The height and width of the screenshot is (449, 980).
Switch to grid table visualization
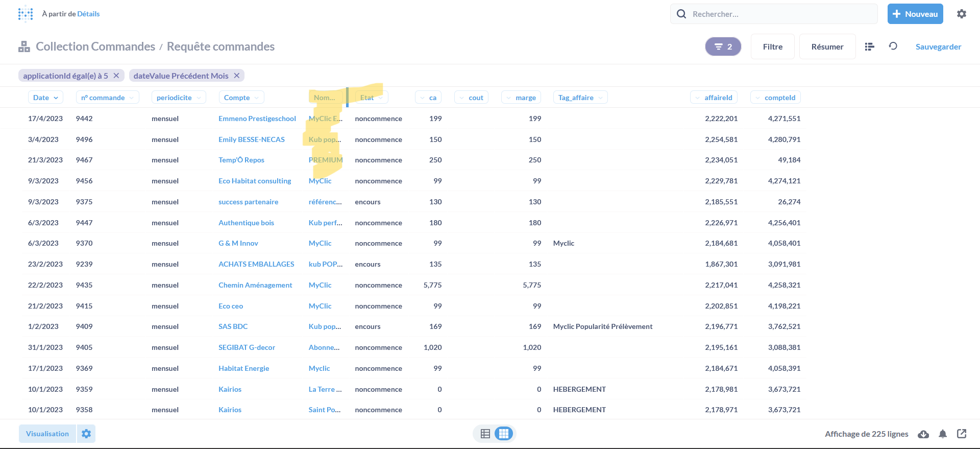pyautogui.click(x=504, y=434)
